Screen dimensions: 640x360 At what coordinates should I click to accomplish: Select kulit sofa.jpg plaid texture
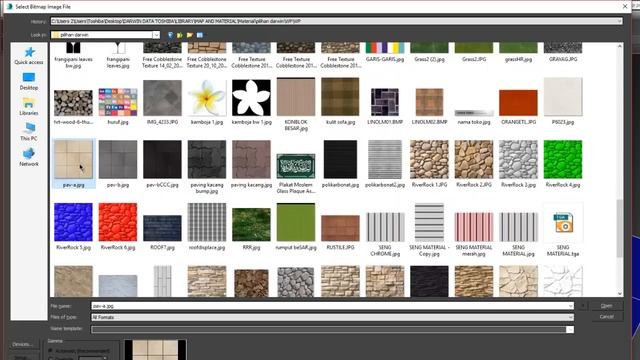point(340,97)
